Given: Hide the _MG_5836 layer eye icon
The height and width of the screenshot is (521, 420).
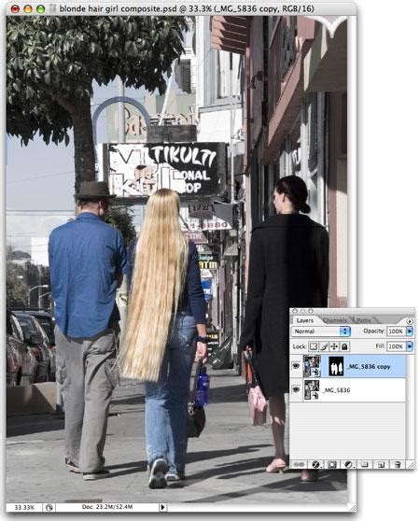Looking at the screenshot, I should pyautogui.click(x=296, y=389).
